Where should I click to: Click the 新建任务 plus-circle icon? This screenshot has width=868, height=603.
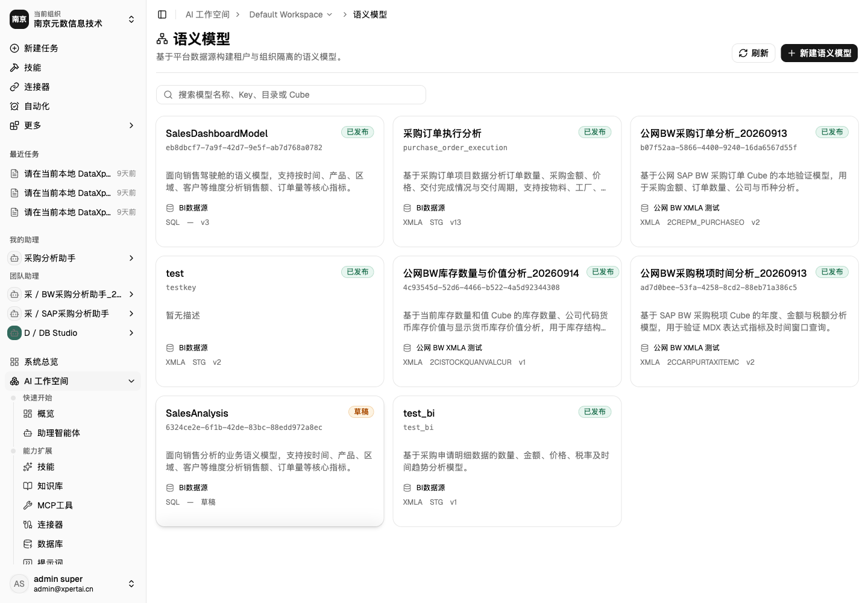[14, 48]
